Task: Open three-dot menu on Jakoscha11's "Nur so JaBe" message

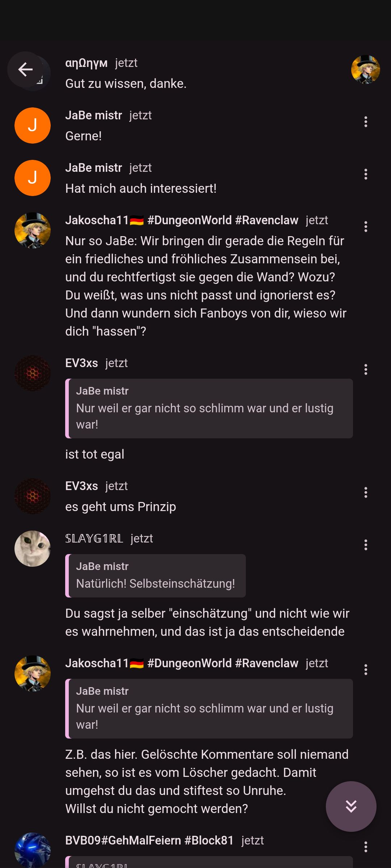Action: click(366, 227)
